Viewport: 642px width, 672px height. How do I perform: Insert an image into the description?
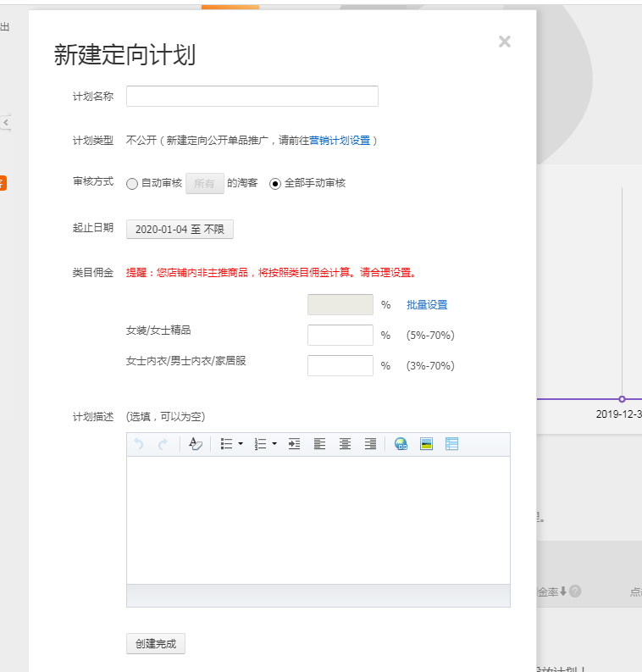tap(426, 444)
